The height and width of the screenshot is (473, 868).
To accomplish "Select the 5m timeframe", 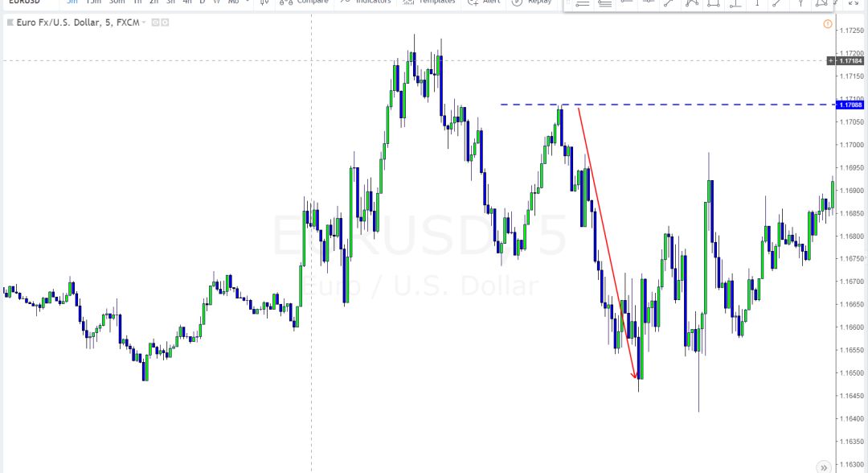I will point(72,2).
